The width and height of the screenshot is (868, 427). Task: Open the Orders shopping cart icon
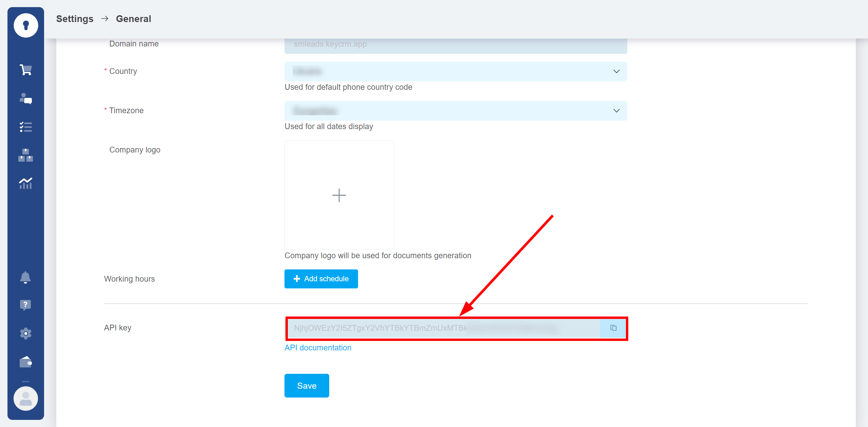(26, 70)
